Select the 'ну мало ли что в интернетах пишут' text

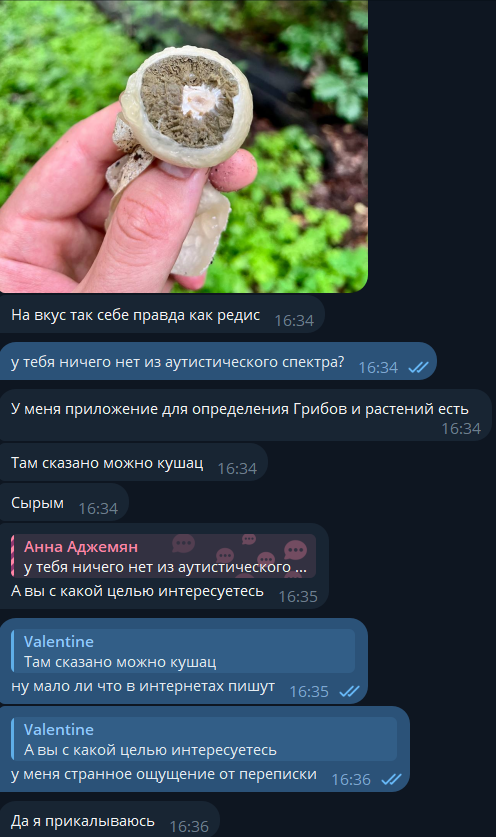(143, 686)
